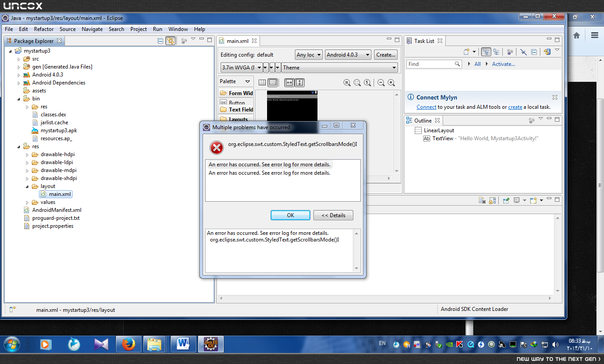Select the main.xml editor tab
Screen dimensions: 604x364
coord(237,41)
